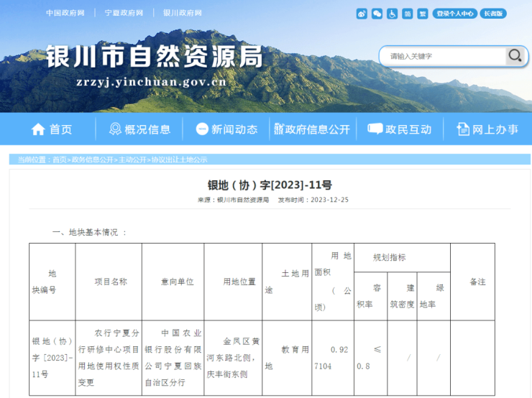Image resolution: width=532 pixels, height=398 pixels.
Task: Click the publish date 2023-12-25
Action: pyautogui.click(x=329, y=200)
